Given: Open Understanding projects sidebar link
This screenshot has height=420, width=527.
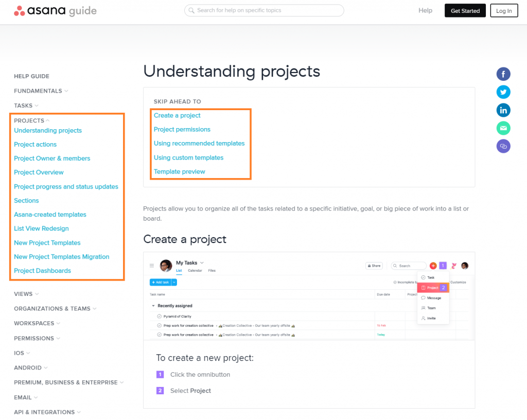Looking at the screenshot, I should pyautogui.click(x=48, y=130).
